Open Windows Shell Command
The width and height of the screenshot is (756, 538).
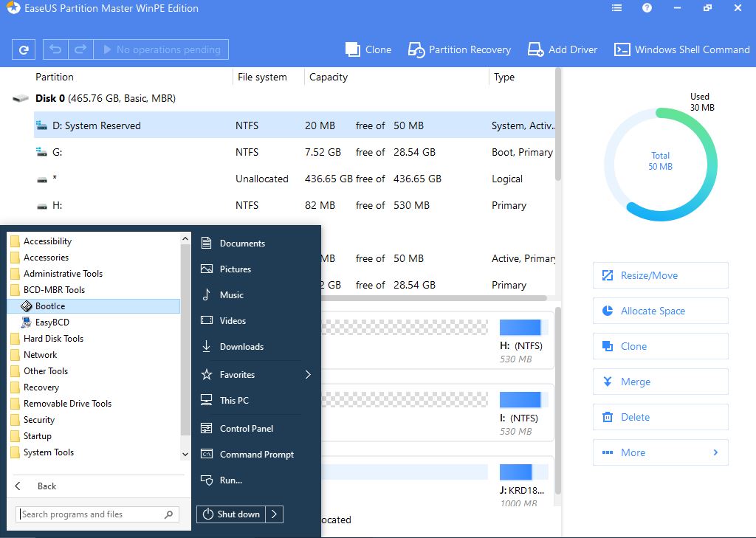pyautogui.click(x=681, y=49)
